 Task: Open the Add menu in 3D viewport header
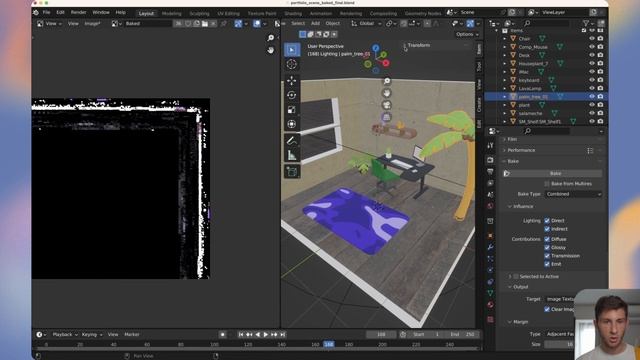coord(315,24)
